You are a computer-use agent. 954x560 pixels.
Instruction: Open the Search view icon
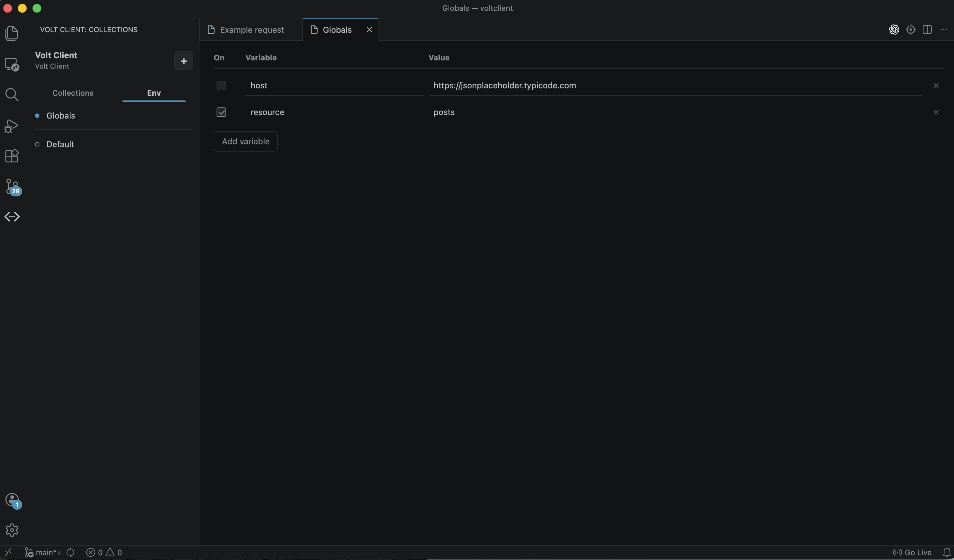(12, 95)
